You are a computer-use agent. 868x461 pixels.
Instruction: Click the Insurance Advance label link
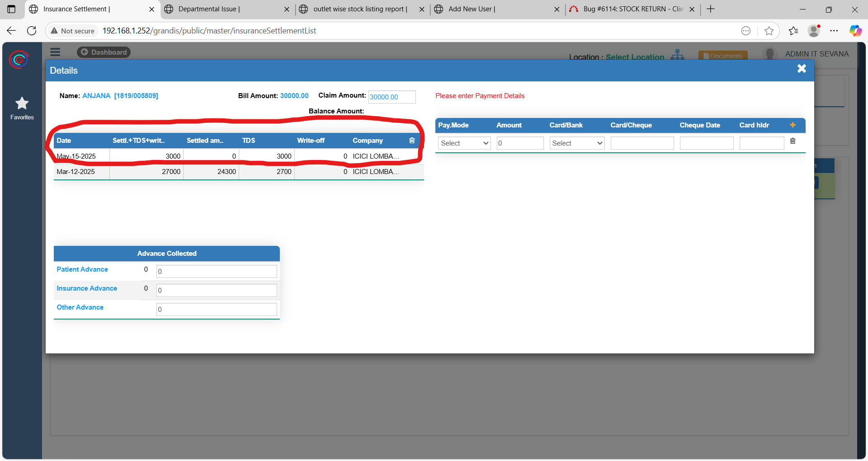tap(87, 288)
